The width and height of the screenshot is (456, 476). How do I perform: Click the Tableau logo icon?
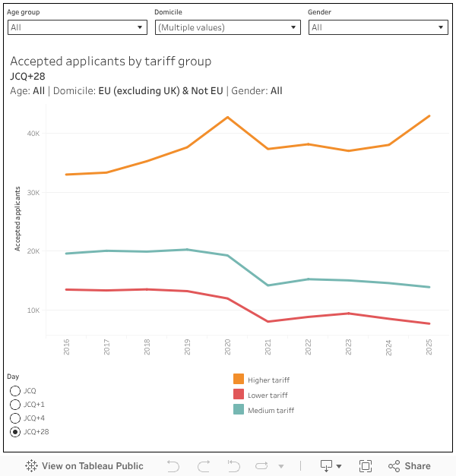click(x=32, y=465)
